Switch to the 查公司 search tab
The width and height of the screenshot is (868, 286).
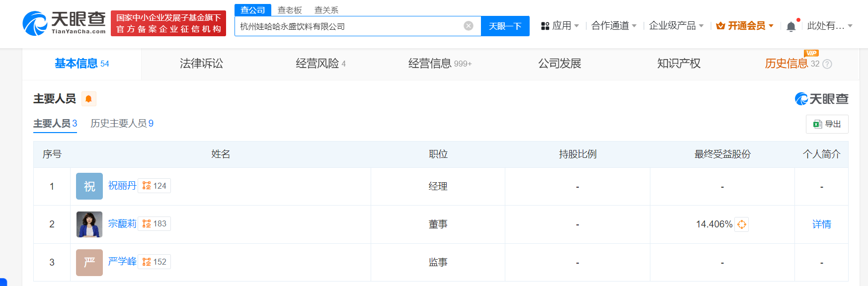253,10
